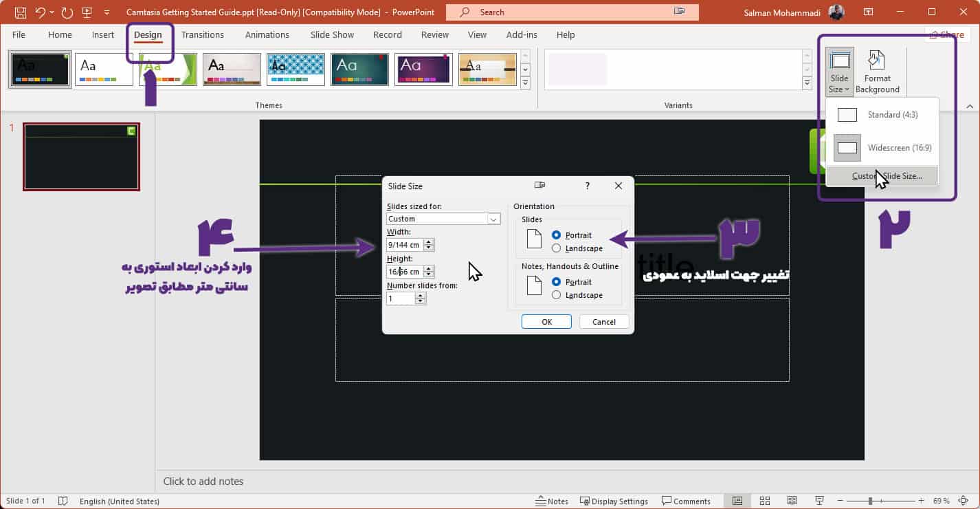Open the Slide Size button in ribbon
Viewport: 980px width, 509px height.
click(x=839, y=72)
